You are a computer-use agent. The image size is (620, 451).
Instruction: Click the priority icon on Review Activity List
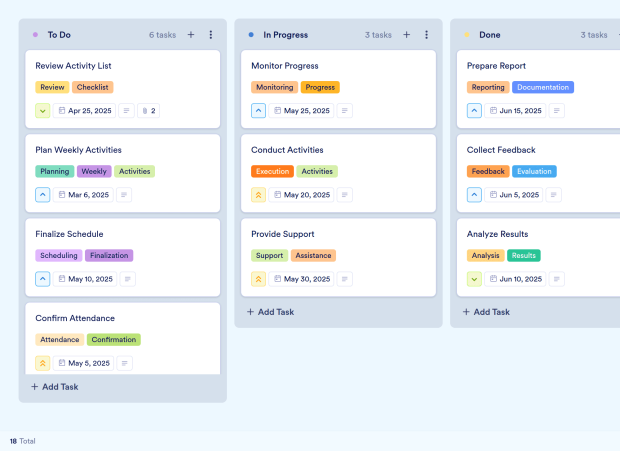tap(43, 111)
